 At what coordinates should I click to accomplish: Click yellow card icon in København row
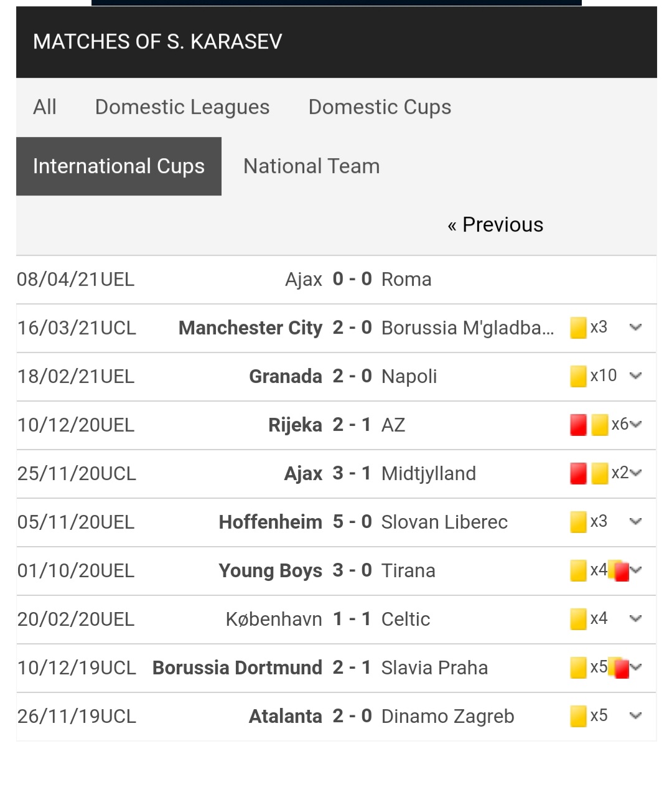tap(578, 619)
